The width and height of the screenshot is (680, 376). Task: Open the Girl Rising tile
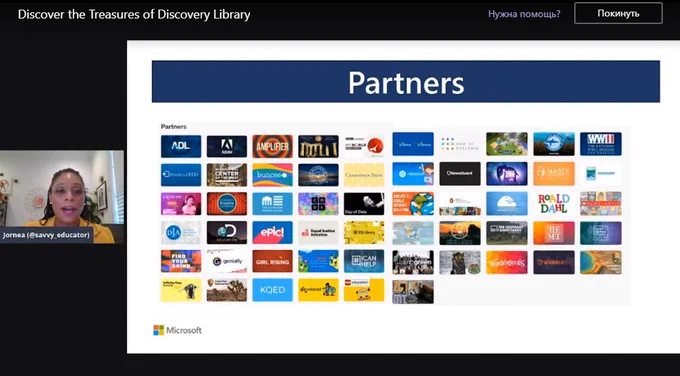tap(272, 261)
